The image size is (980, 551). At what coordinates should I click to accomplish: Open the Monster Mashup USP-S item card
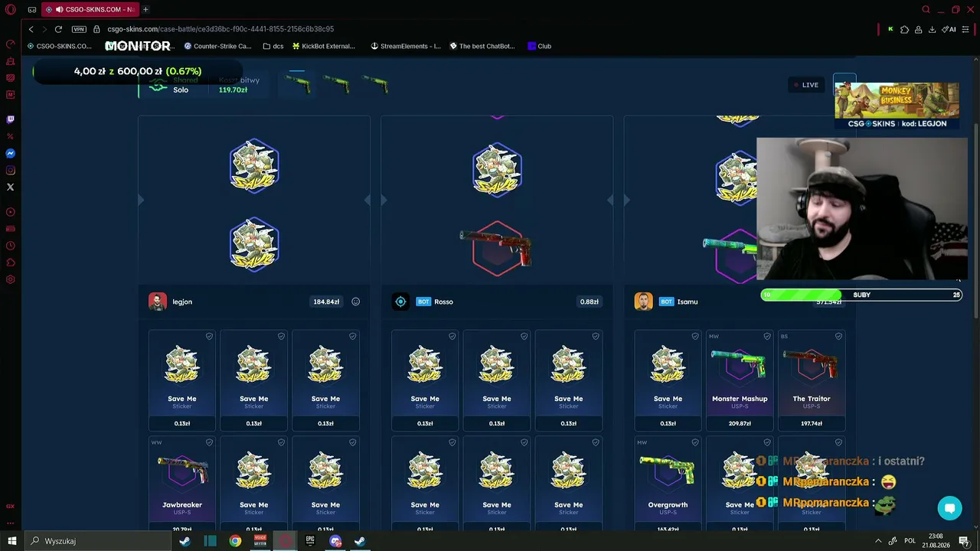[740, 380]
